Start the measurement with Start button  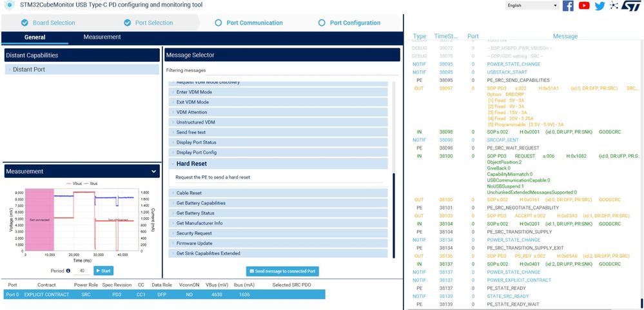(x=104, y=271)
